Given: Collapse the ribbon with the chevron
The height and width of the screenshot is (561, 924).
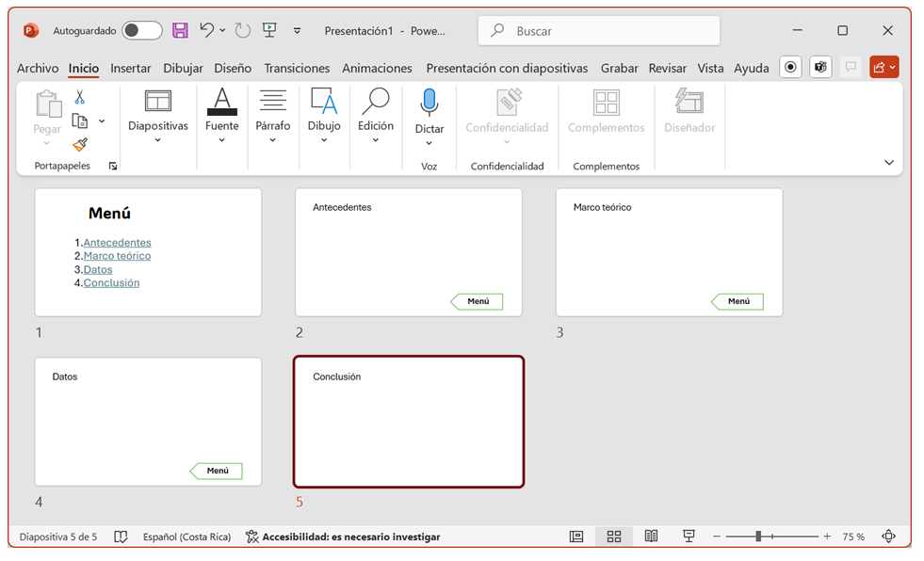Looking at the screenshot, I should [888, 163].
